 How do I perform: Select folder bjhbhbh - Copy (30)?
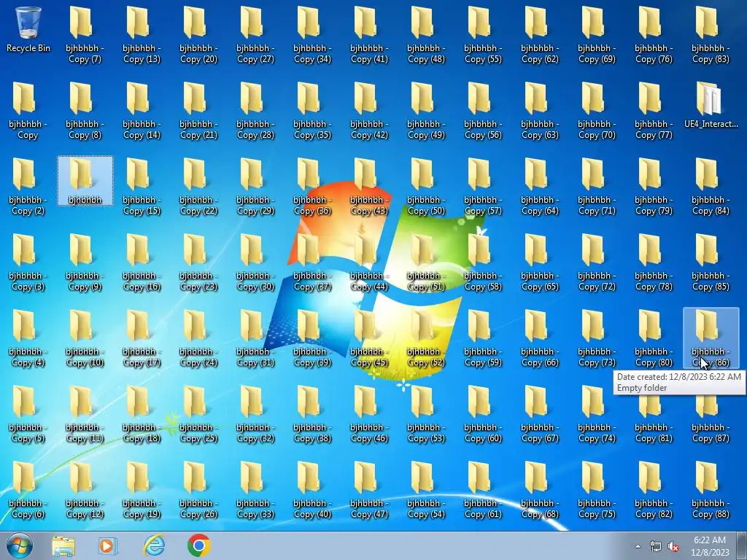click(x=255, y=262)
